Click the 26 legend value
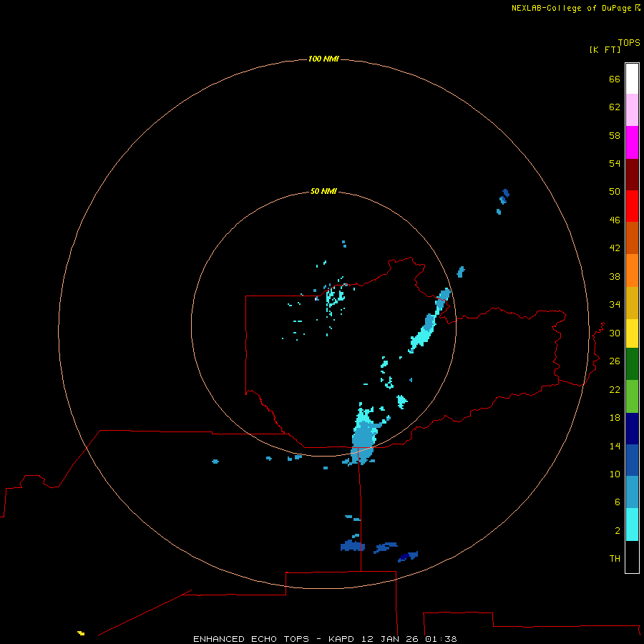Image resolution: width=644 pixels, height=644 pixels. click(x=615, y=361)
